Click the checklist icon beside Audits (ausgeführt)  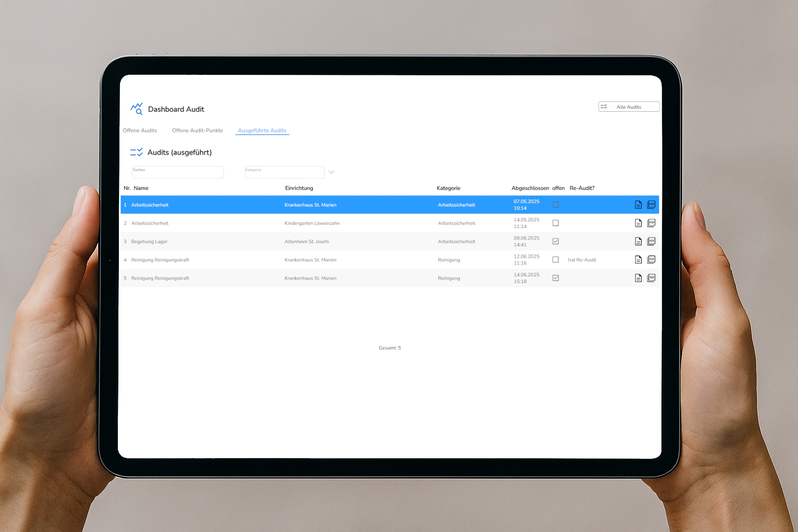point(136,152)
